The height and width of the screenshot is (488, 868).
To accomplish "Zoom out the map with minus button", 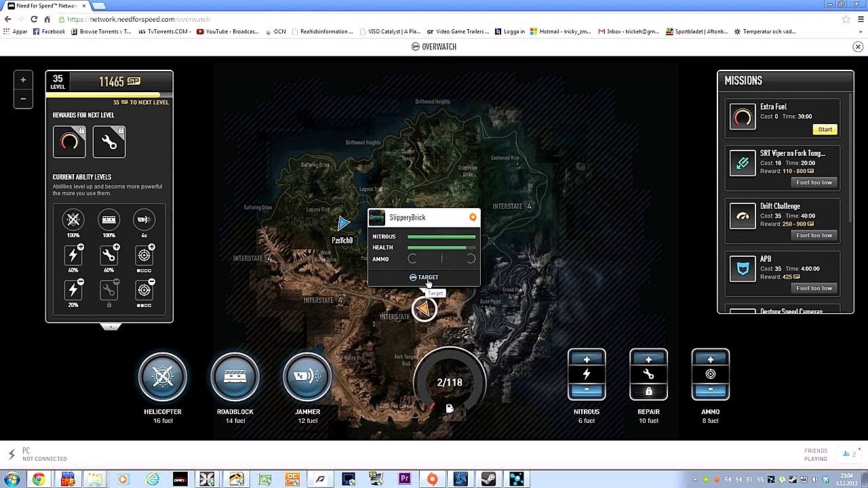I will click(23, 99).
